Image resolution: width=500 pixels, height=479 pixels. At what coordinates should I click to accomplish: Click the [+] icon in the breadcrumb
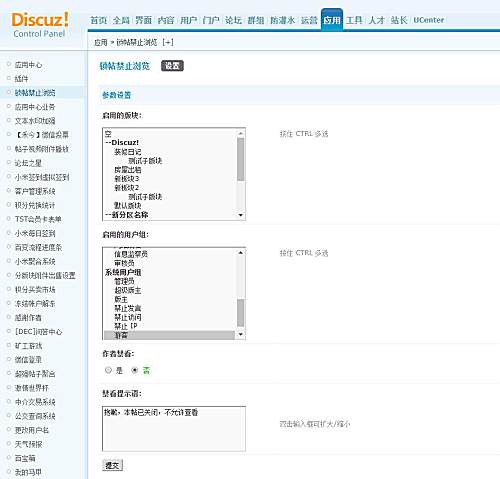(168, 42)
